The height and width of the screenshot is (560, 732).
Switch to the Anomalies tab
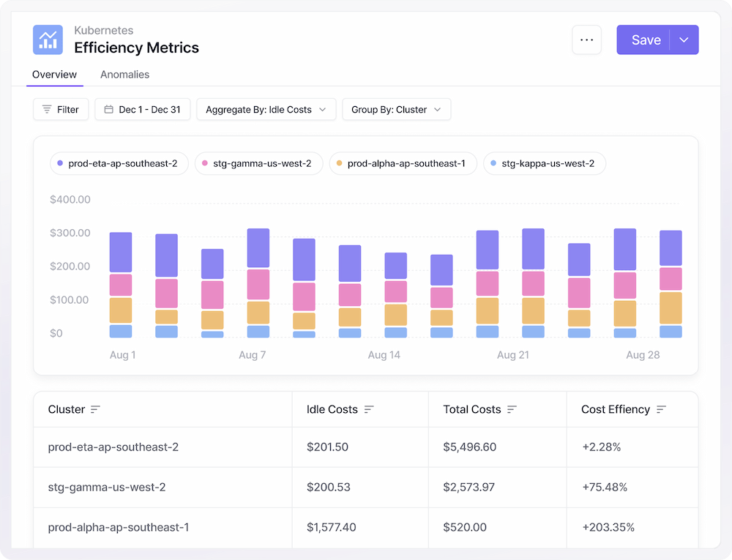coord(124,75)
